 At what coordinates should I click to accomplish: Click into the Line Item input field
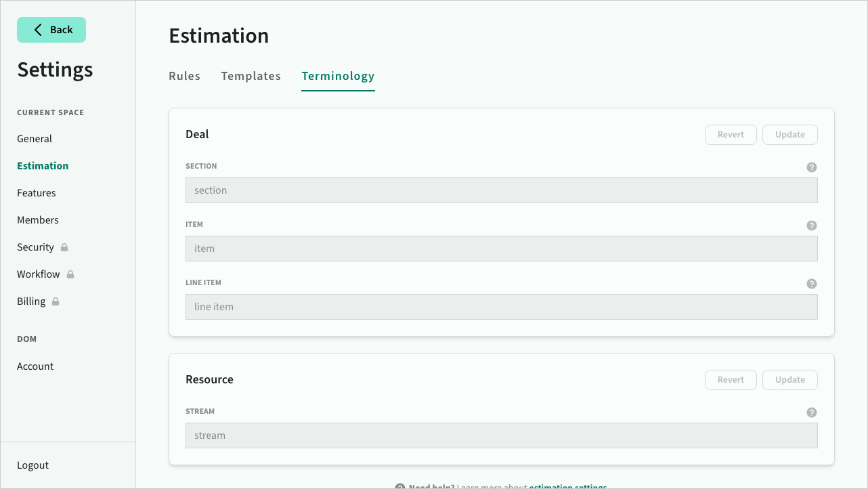click(x=501, y=307)
